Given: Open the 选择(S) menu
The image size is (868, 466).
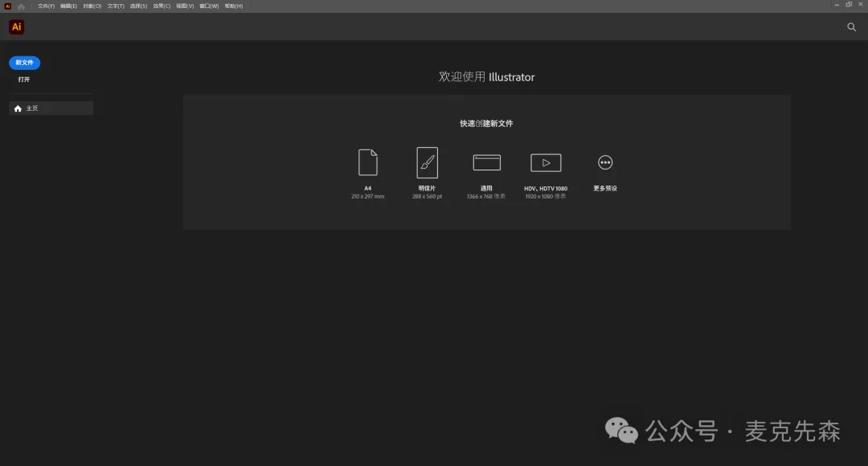Looking at the screenshot, I should (138, 6).
